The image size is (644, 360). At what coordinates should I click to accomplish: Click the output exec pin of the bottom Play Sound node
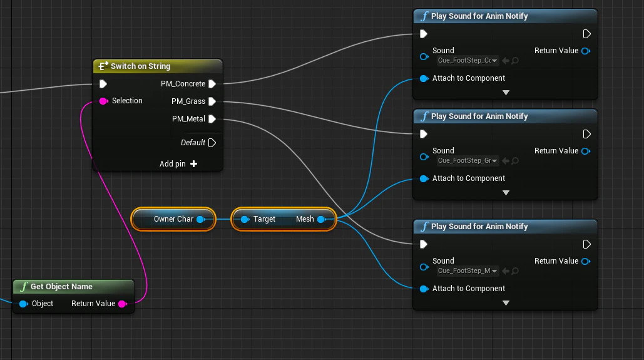click(x=587, y=244)
